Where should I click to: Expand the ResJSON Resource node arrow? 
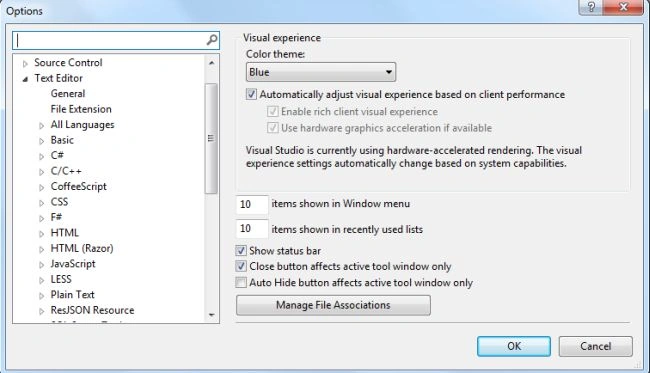41,311
